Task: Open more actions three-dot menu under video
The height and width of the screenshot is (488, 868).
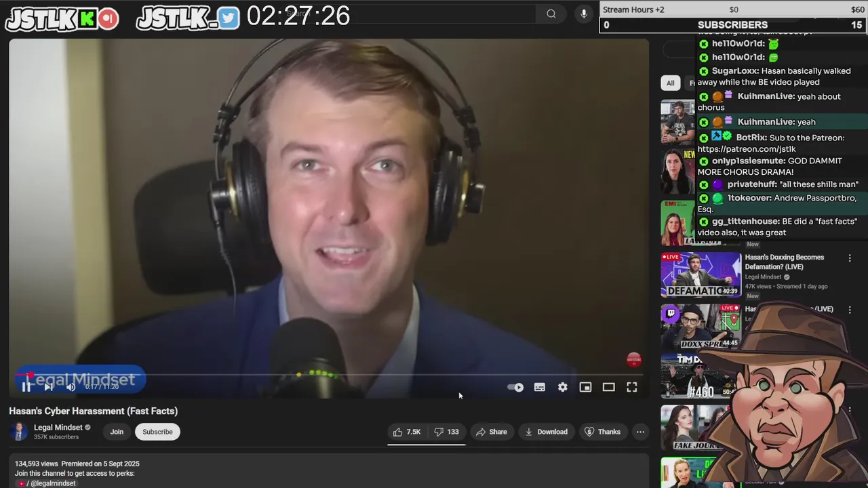Action: pyautogui.click(x=640, y=432)
